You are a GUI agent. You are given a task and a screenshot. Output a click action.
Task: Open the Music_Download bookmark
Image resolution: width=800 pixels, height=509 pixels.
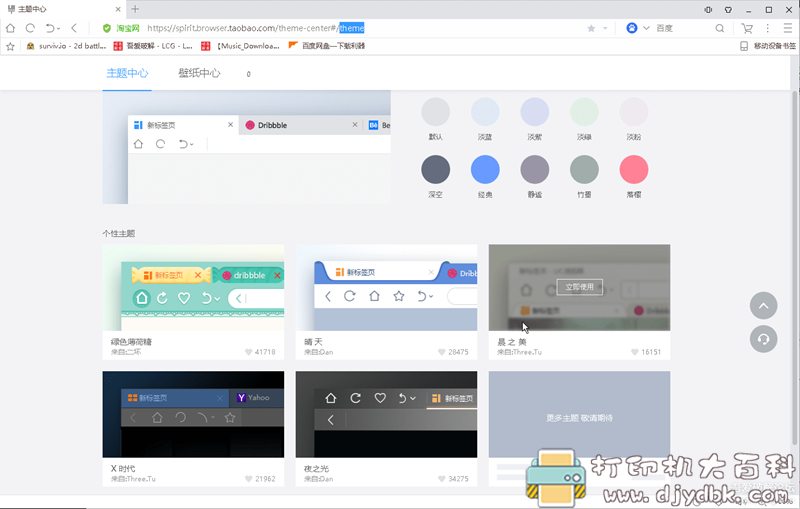tap(240, 46)
